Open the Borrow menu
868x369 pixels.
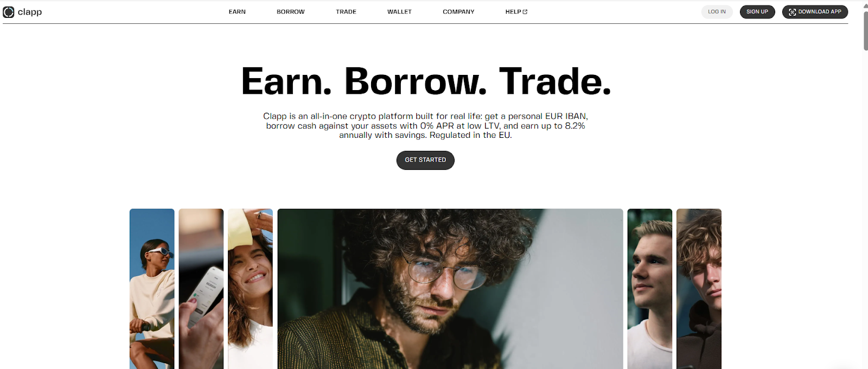[x=291, y=12]
